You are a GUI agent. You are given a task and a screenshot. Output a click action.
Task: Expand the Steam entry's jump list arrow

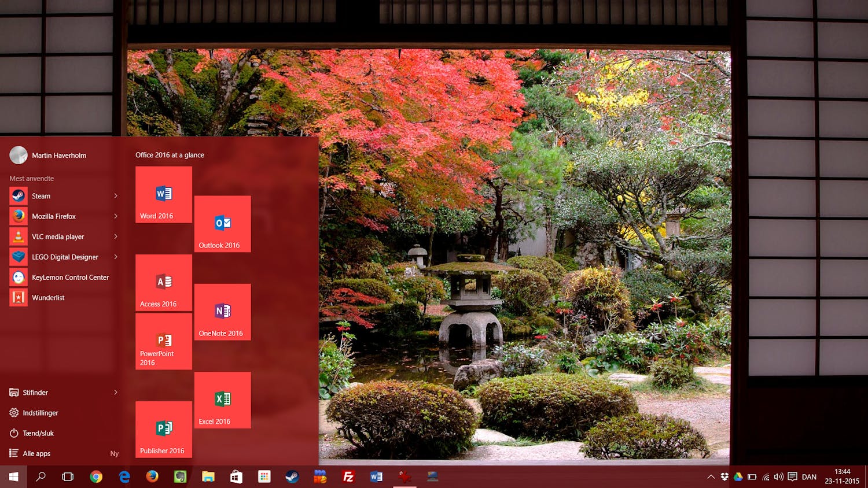(x=115, y=196)
